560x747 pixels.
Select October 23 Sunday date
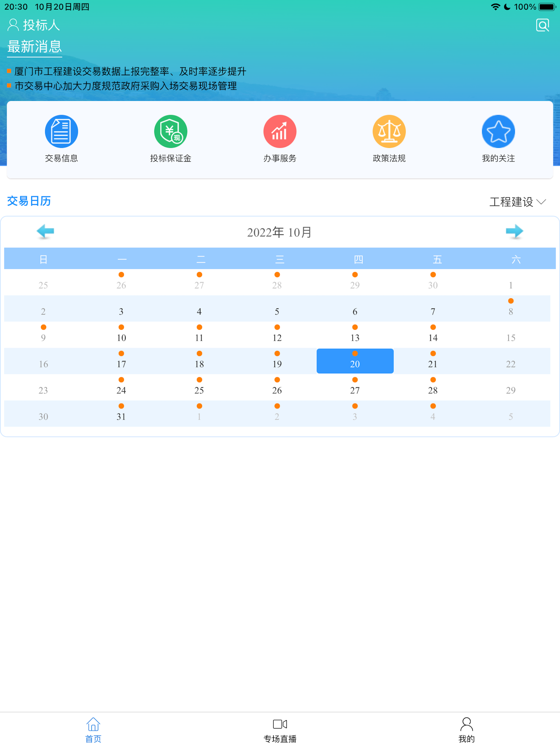point(43,387)
